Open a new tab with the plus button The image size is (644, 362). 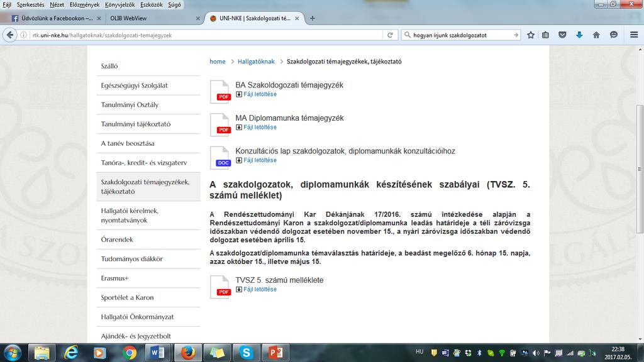[x=313, y=18]
